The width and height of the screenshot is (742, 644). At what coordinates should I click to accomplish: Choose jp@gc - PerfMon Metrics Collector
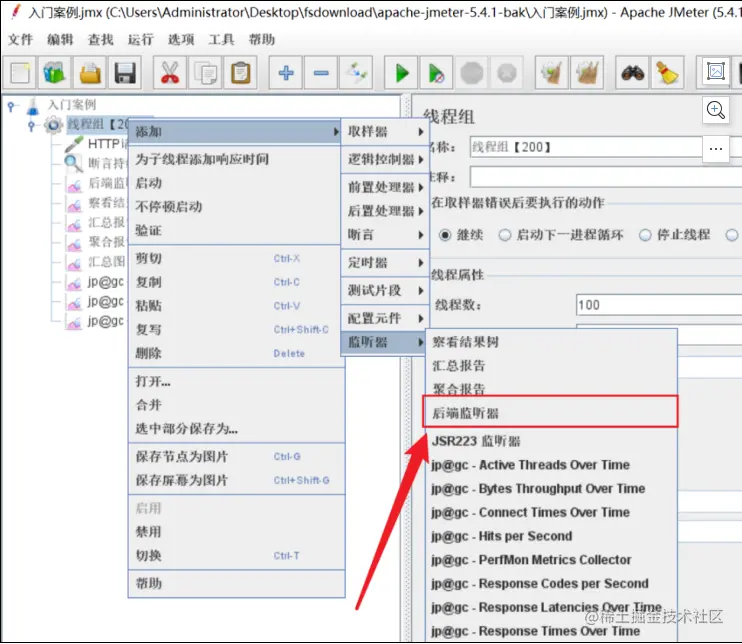point(551,559)
